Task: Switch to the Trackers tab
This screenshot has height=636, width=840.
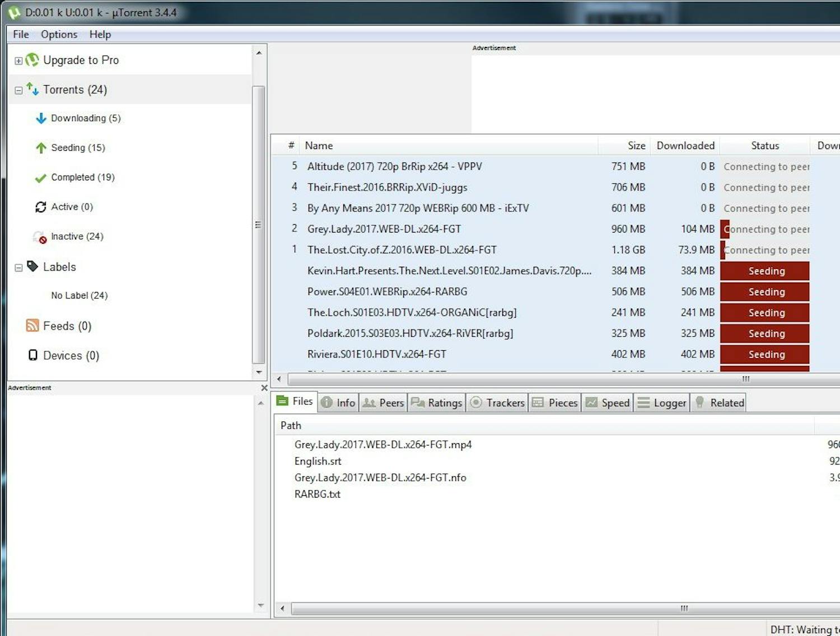Action: (x=503, y=402)
